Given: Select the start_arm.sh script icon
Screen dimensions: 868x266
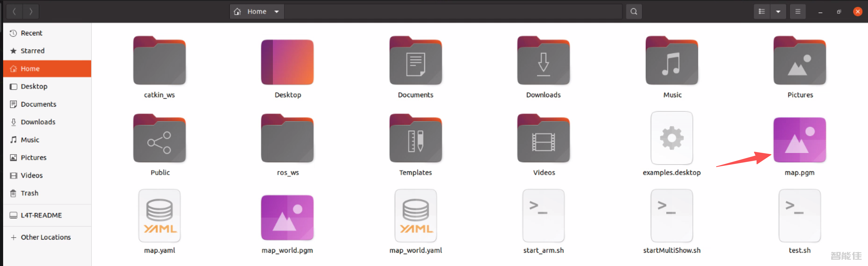Looking at the screenshot, I should click(543, 216).
